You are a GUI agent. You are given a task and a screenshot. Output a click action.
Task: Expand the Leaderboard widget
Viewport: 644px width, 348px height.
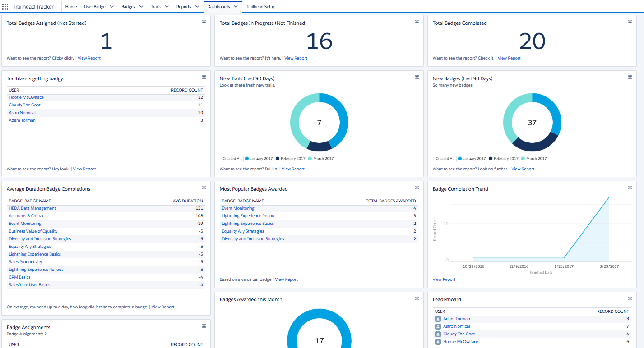click(630, 298)
